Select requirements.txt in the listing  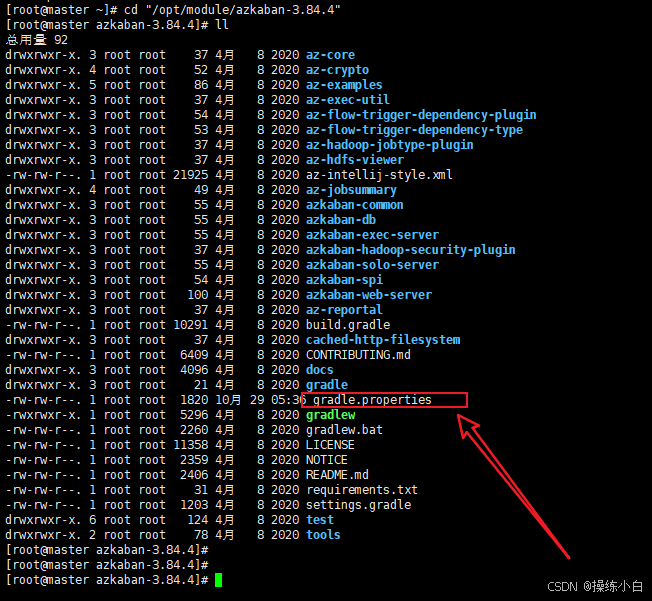(x=362, y=490)
